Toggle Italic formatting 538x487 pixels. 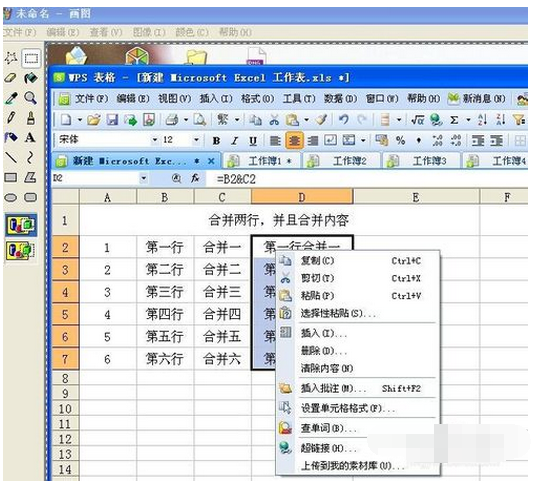coord(235,140)
